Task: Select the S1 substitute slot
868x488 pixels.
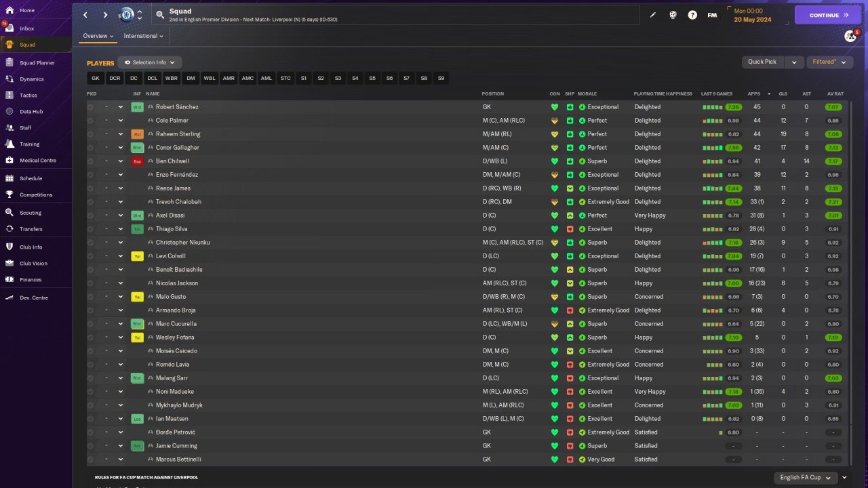Action: click(x=304, y=78)
